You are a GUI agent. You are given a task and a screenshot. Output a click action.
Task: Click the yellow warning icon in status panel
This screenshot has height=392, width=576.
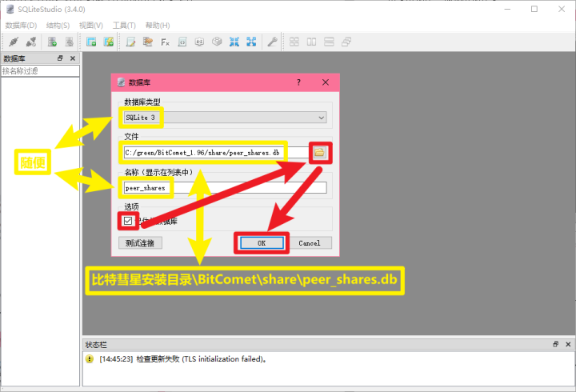[x=90, y=358]
